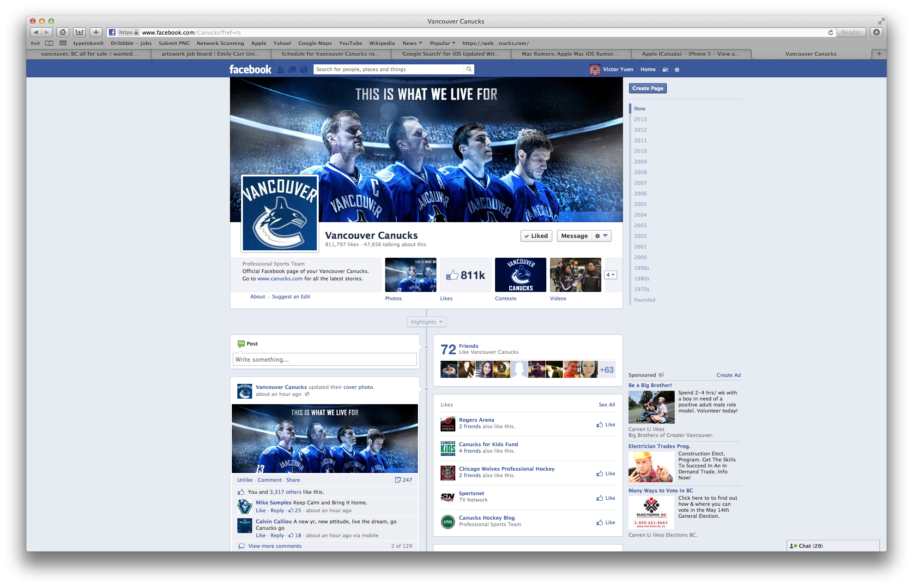Add bookmark with plus toolbar button
Image resolution: width=913 pixels, height=588 pixels.
pos(96,32)
